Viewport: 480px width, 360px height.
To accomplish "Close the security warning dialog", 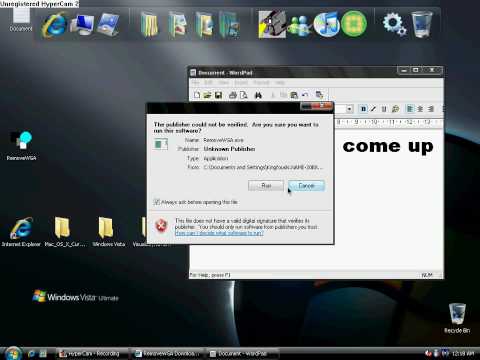I will [x=322, y=106].
